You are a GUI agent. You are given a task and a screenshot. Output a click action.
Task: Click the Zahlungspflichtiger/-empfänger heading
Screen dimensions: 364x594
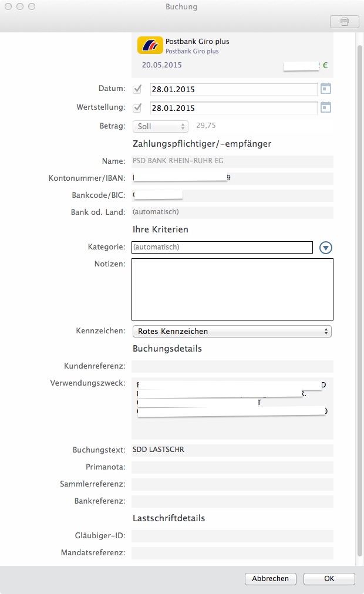point(202,144)
